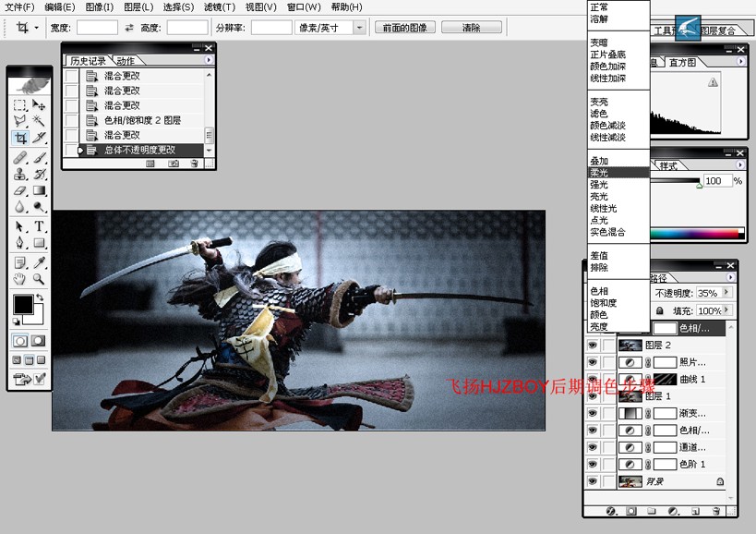Hide the 色阶 1 layer
The image size is (756, 534).
pos(592,465)
